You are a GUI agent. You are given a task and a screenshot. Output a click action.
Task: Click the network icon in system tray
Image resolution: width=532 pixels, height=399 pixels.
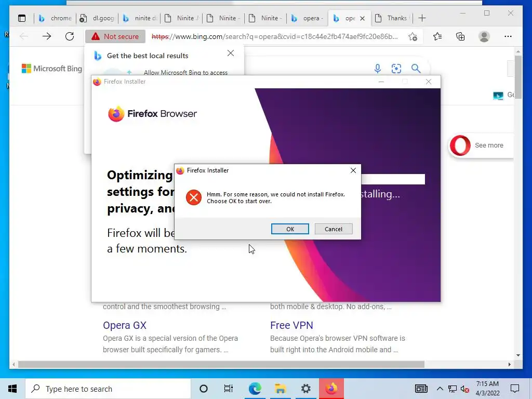[x=453, y=389]
